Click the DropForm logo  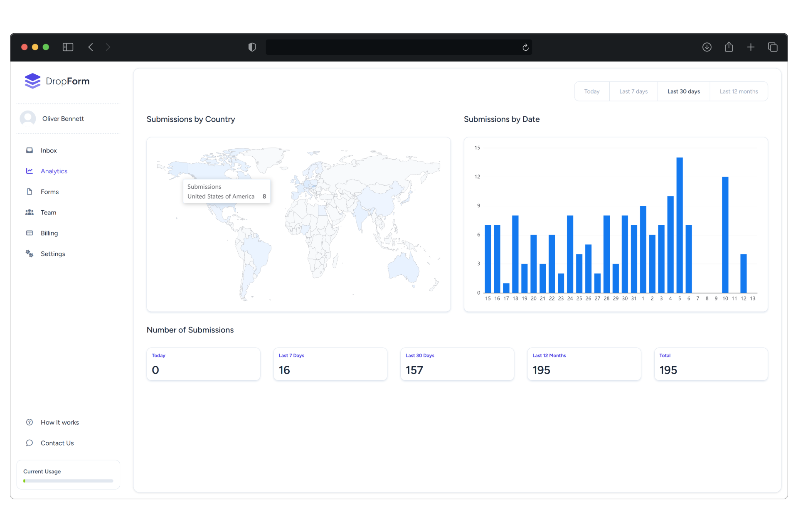(x=57, y=81)
